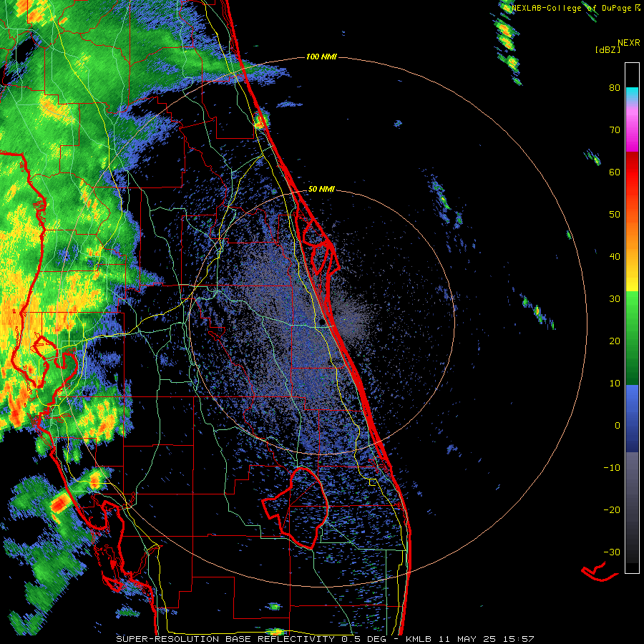Click the "50 NMI" range ring label
This screenshot has height=644, width=644.
tap(321, 190)
